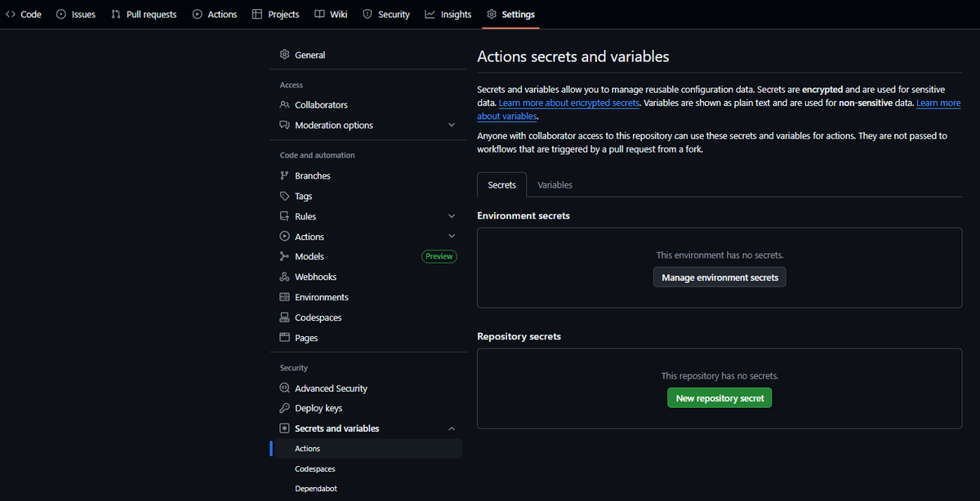This screenshot has height=501, width=980.
Task: Switch to the Variables tab
Action: click(x=555, y=185)
